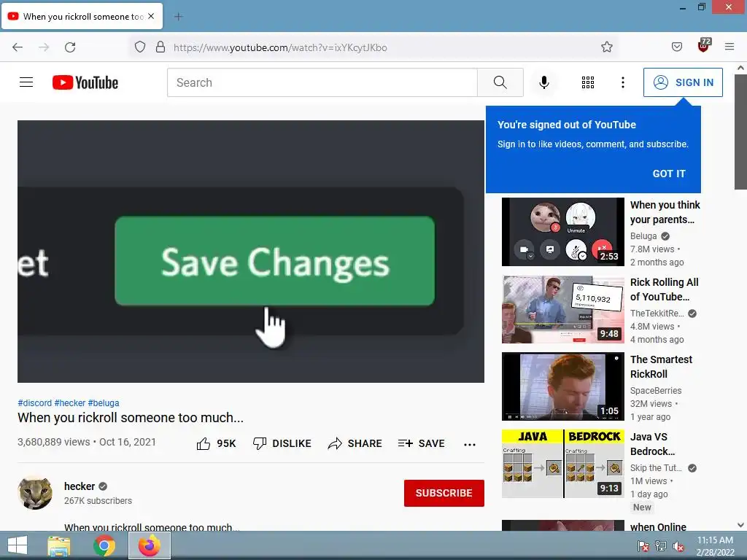Dismiss the sign-out notice with GOT IT

coord(669,174)
